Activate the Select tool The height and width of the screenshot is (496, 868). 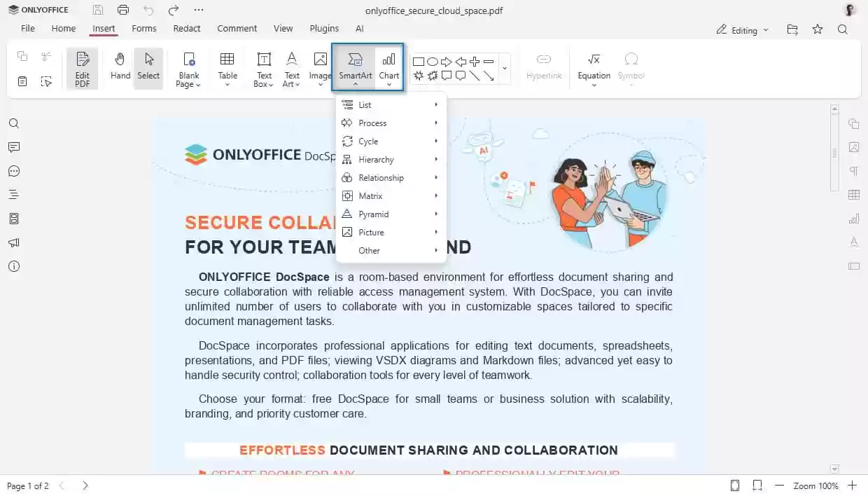148,67
